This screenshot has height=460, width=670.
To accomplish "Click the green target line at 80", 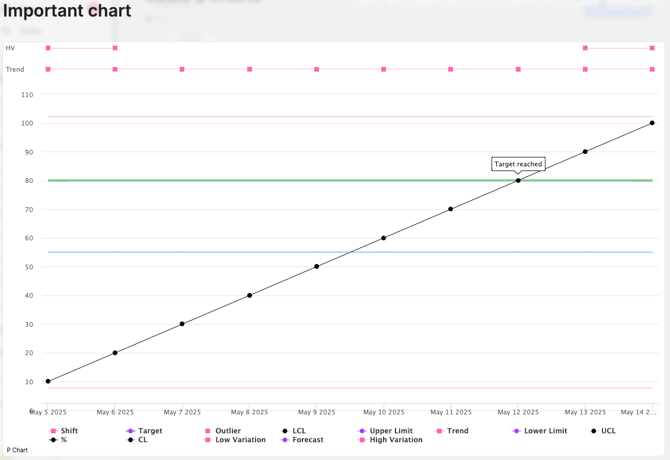I will (300, 181).
